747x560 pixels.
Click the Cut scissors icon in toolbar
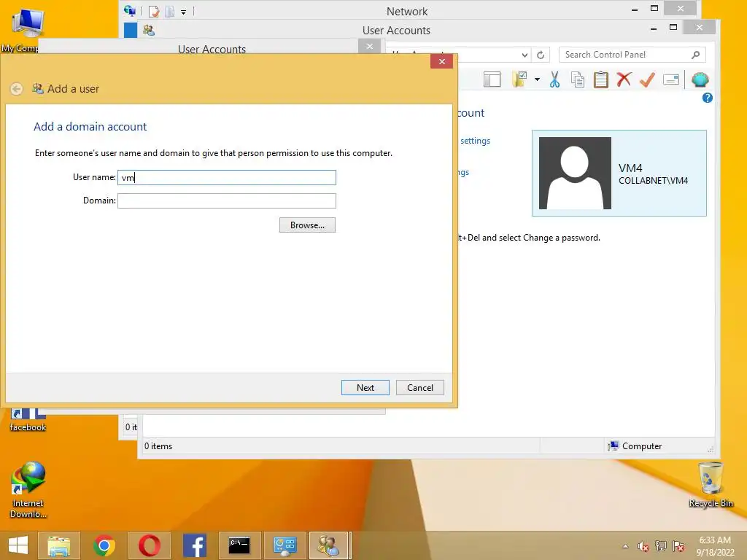[x=554, y=79]
